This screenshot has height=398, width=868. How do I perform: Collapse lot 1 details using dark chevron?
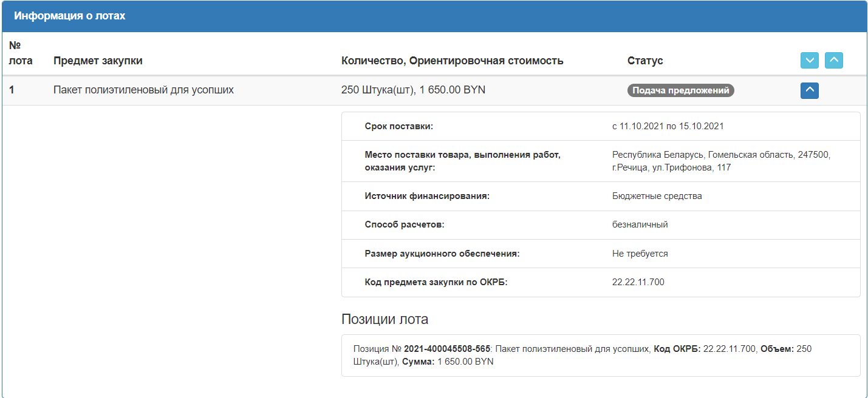[810, 90]
